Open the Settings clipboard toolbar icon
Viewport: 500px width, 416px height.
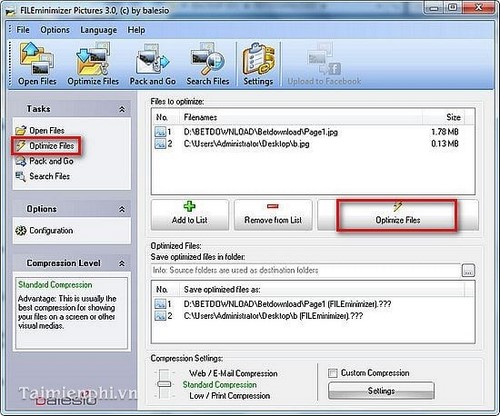pyautogui.click(x=258, y=63)
